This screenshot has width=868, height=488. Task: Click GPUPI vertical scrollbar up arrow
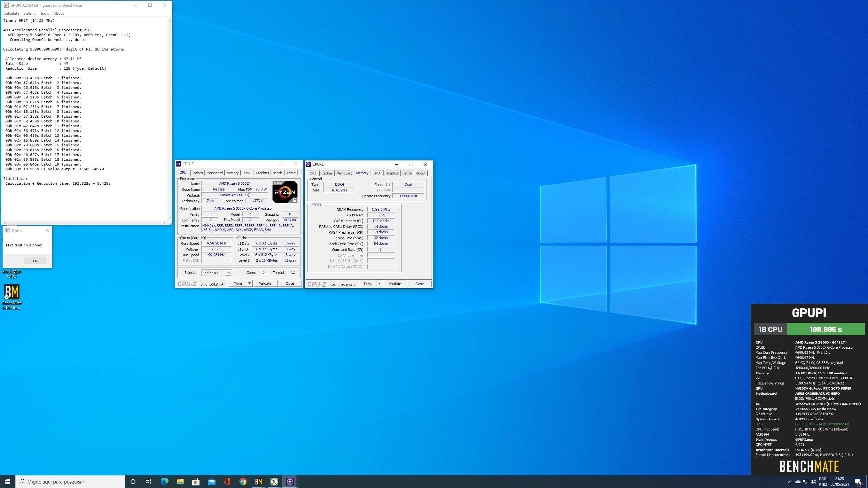click(x=169, y=20)
